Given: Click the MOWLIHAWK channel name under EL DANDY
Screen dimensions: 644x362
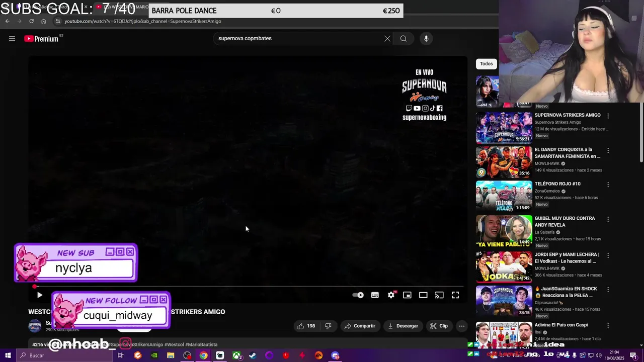Looking at the screenshot, I should click(x=547, y=163).
